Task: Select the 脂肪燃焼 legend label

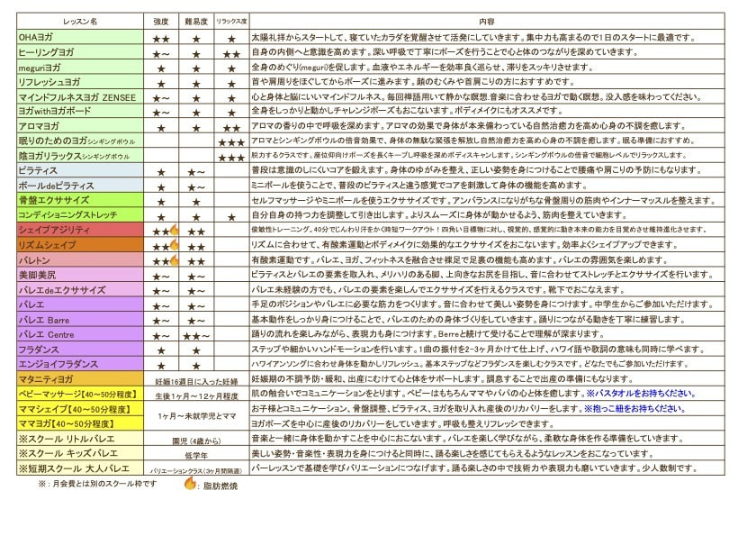Action: [x=220, y=486]
